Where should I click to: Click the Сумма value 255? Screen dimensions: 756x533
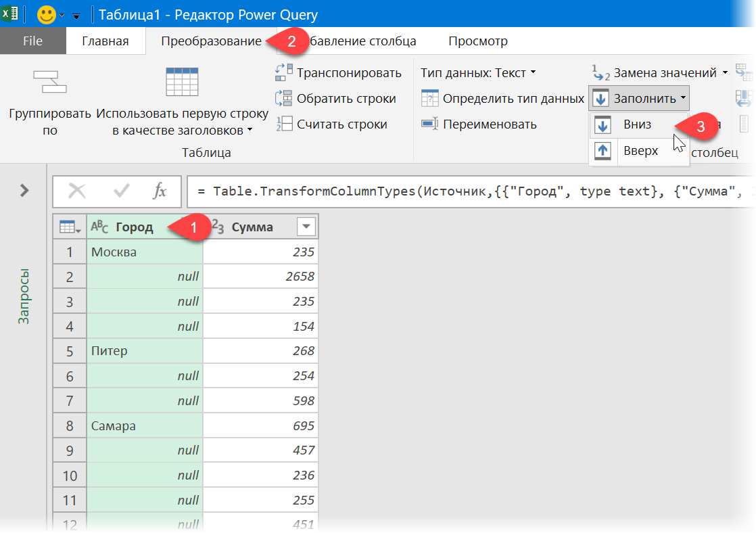coord(260,501)
